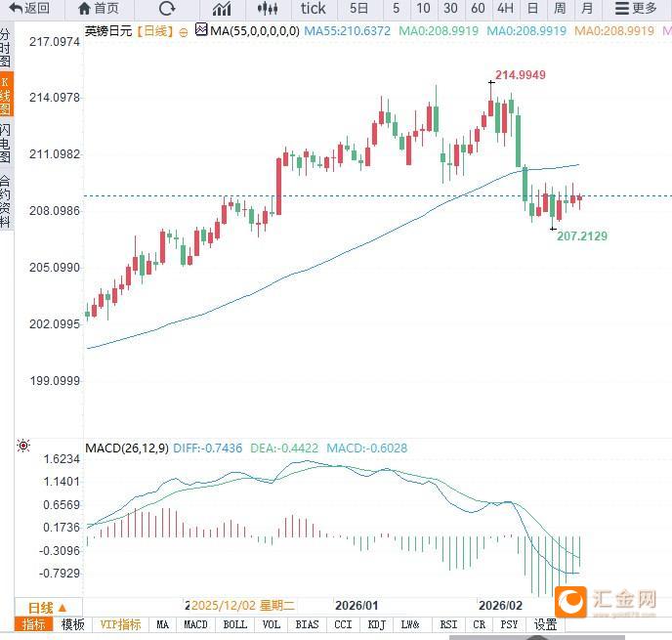Click the 返回 back arrow button

[29, 9]
